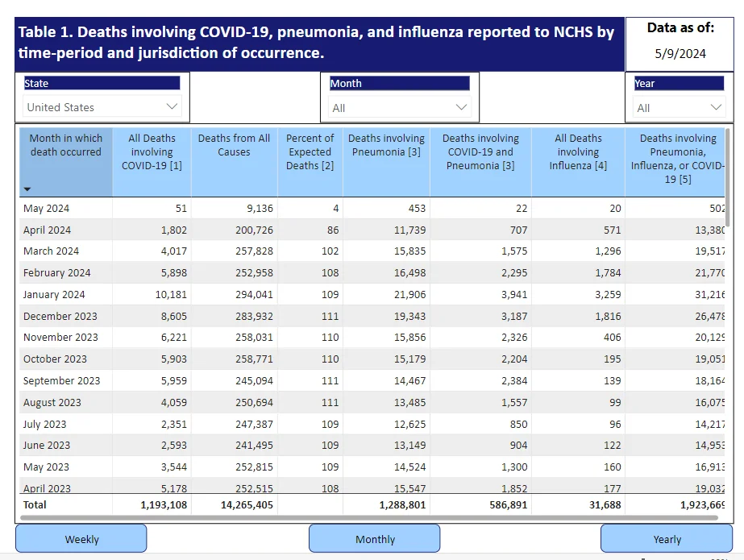The image size is (744, 560).
Task: Click the horizontal scrollbar below the table
Action: (368, 518)
